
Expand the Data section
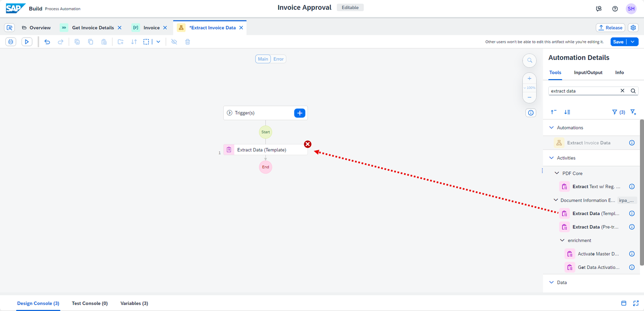[x=551, y=282]
